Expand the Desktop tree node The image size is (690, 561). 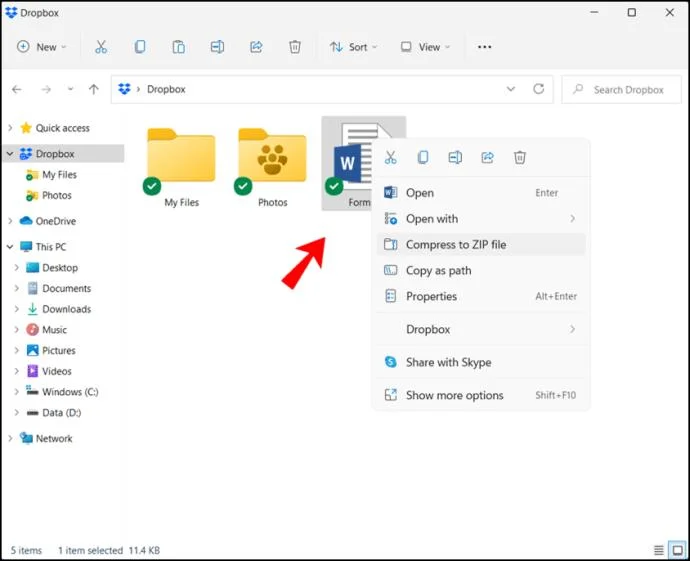click(17, 268)
